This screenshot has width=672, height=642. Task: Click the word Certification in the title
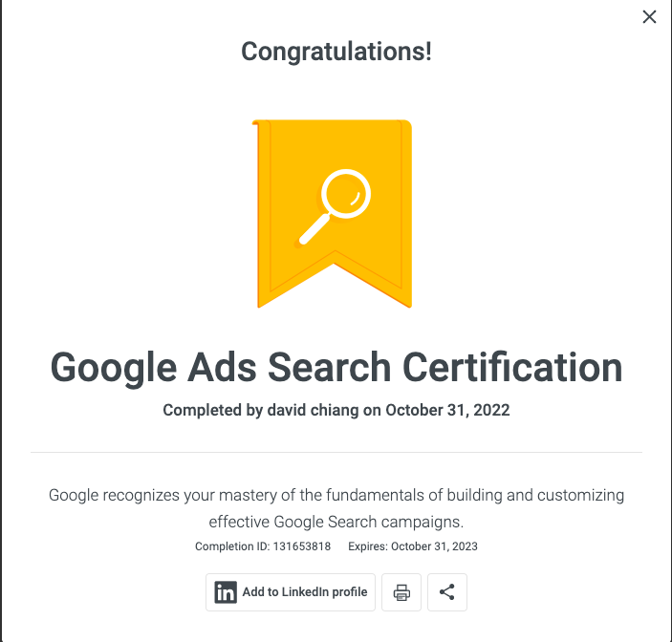(512, 367)
